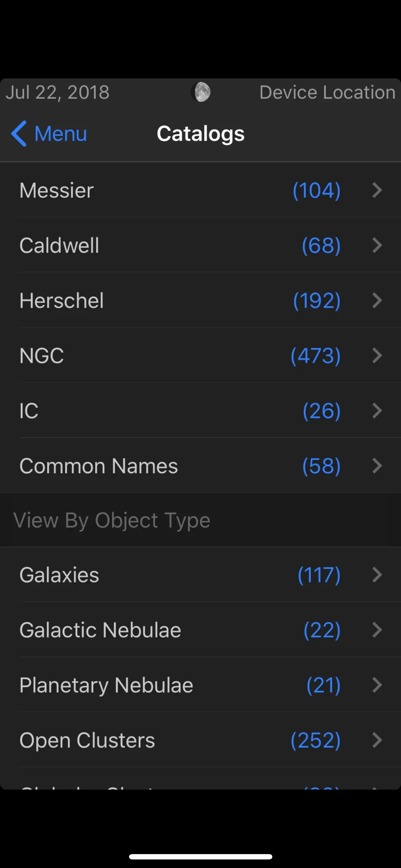Tap the NGC count (473)

pos(315,356)
